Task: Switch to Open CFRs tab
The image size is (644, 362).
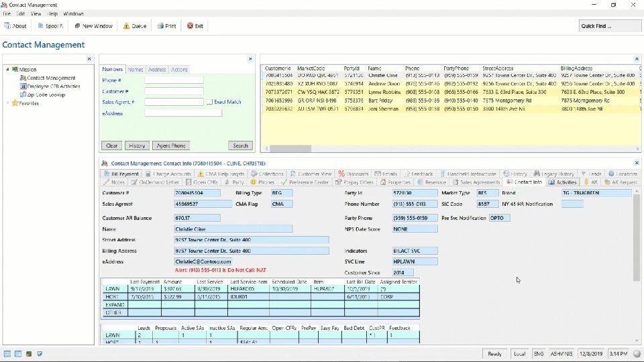Action: point(202,182)
